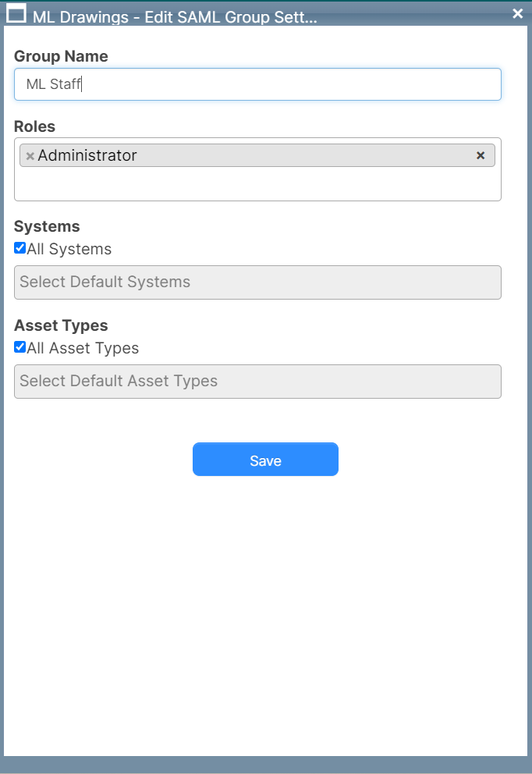Close the Edit SAML Group Settings dialog
Screen dimensions: 532x774
click(517, 13)
